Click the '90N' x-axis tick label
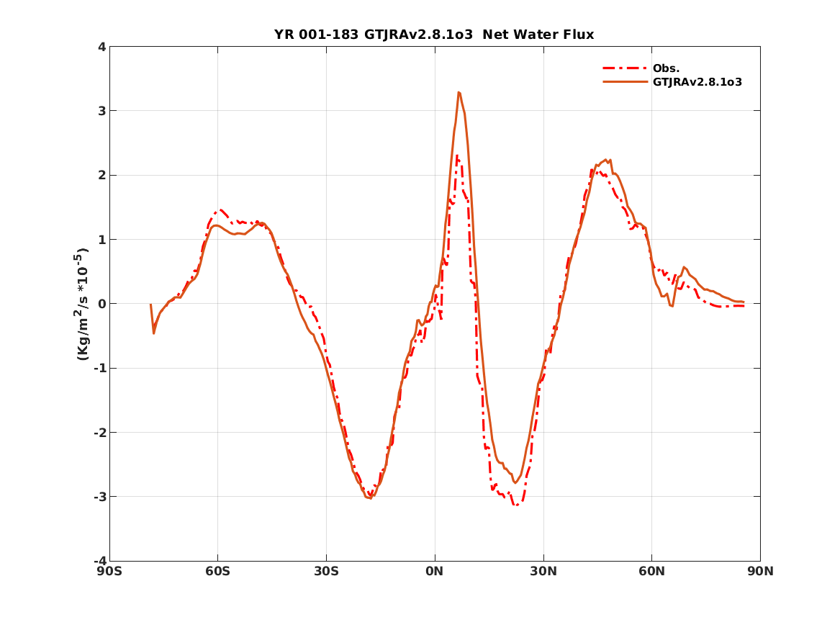The width and height of the screenshot is (840, 630). [x=760, y=572]
